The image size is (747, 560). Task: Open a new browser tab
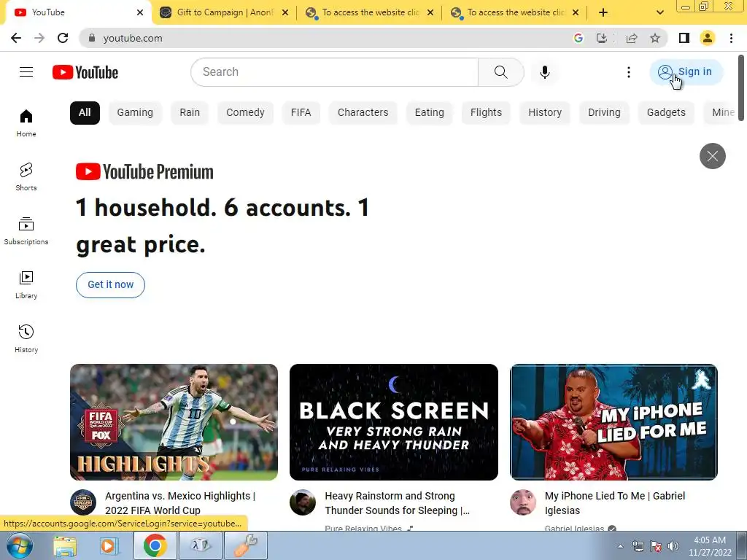click(603, 12)
